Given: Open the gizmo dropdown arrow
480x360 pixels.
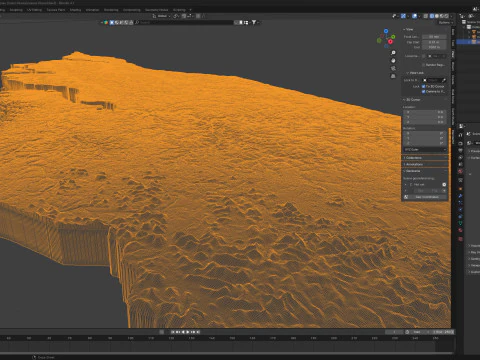Looking at the screenshot, I should click(408, 16).
